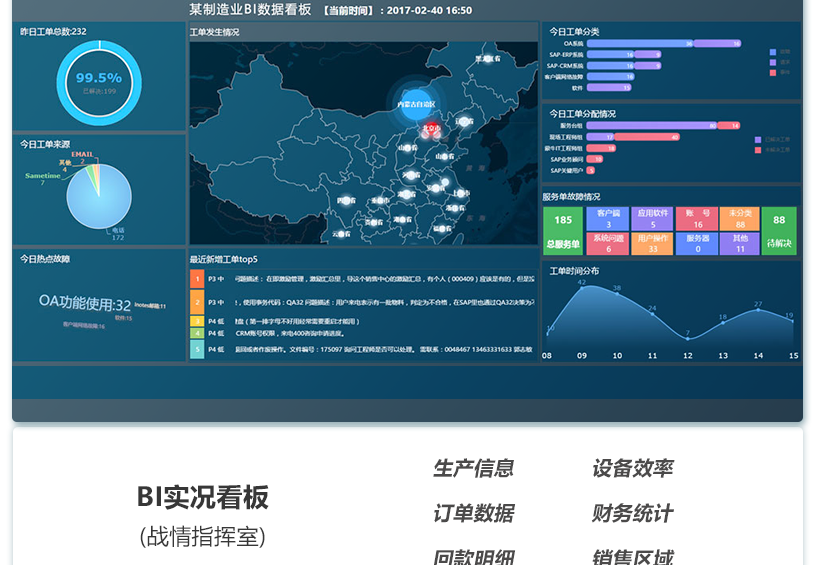This screenshot has height=565, width=816.
Task: Click the line chart low point labeled 7
Action: (x=688, y=339)
